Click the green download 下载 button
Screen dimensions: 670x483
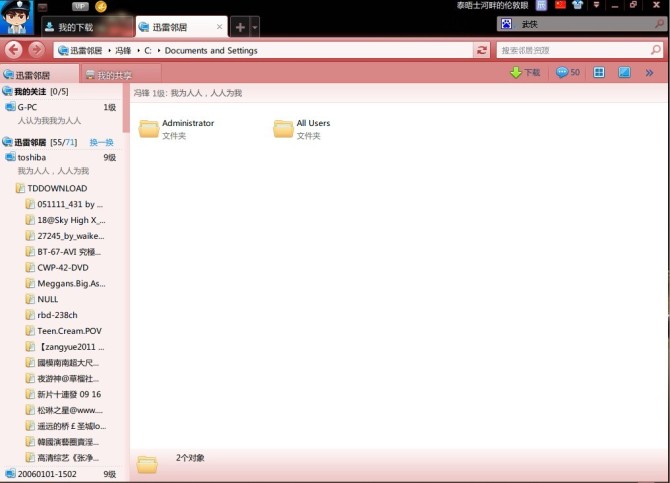pyautogui.click(x=525, y=72)
